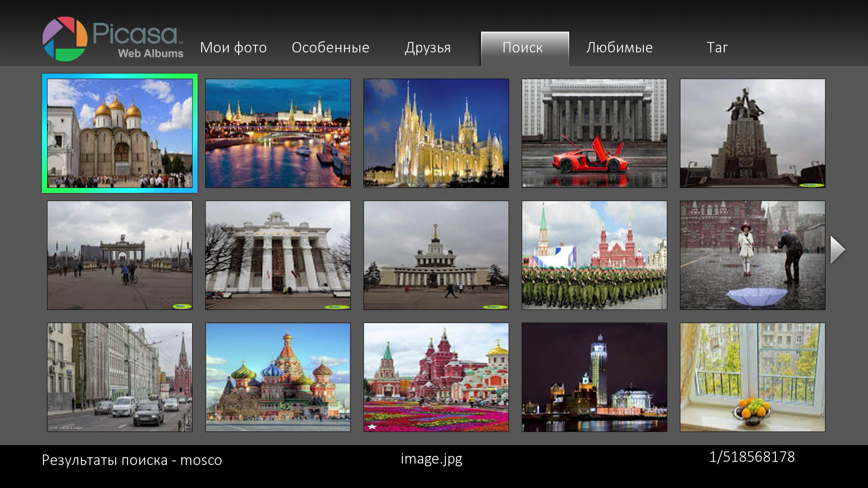This screenshot has height=488, width=868.
Task: Switch to the Таг tab
Action: coord(717,47)
